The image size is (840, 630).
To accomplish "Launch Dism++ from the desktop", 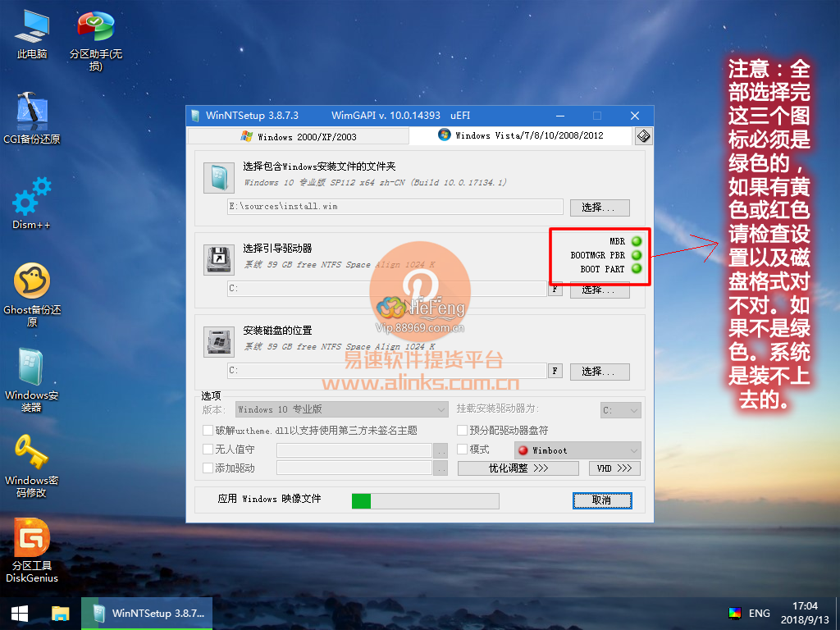I will point(32,203).
